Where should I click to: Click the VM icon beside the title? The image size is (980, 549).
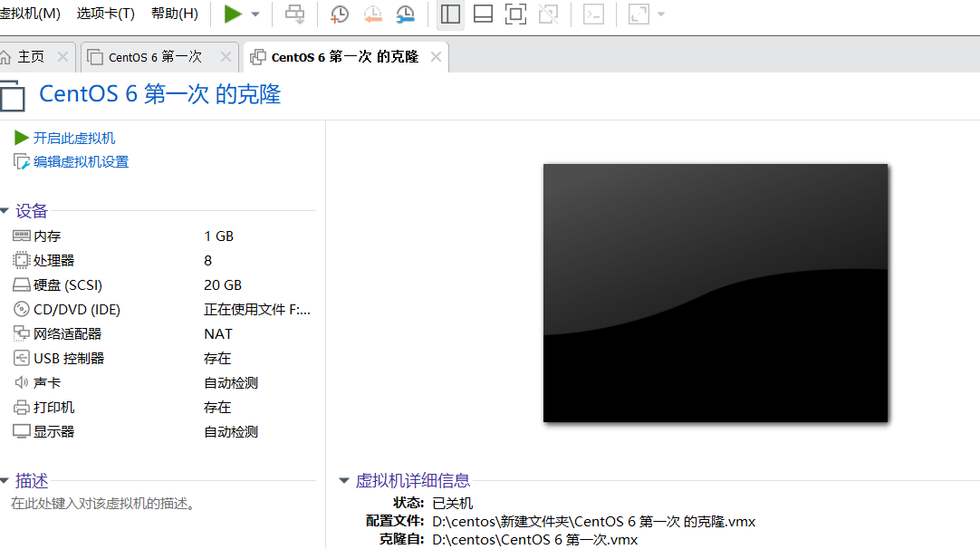[x=13, y=96]
